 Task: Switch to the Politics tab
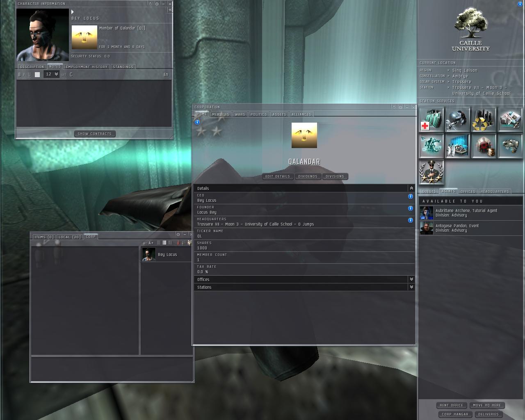259,114
